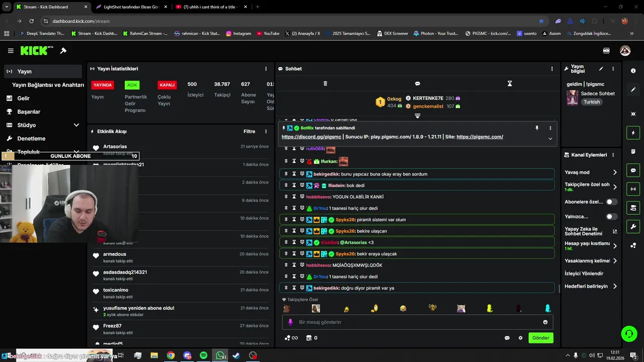Viewport: 644px width, 362px height.
Task: Click pencil icon in right sidebar
Action: pos(633,89)
